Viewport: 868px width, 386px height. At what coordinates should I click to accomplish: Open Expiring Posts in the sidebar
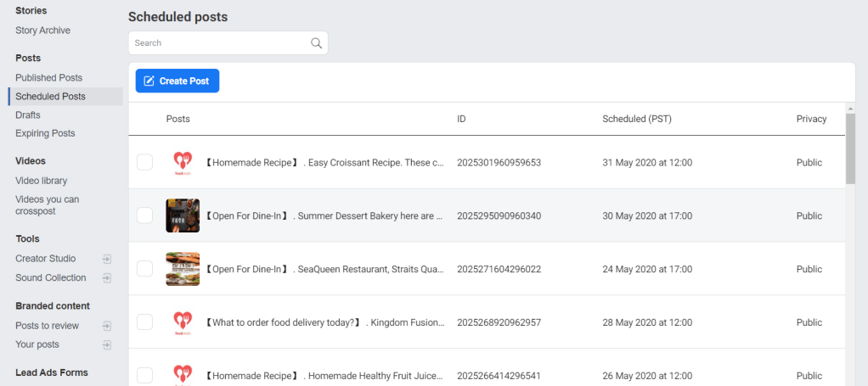click(x=45, y=134)
